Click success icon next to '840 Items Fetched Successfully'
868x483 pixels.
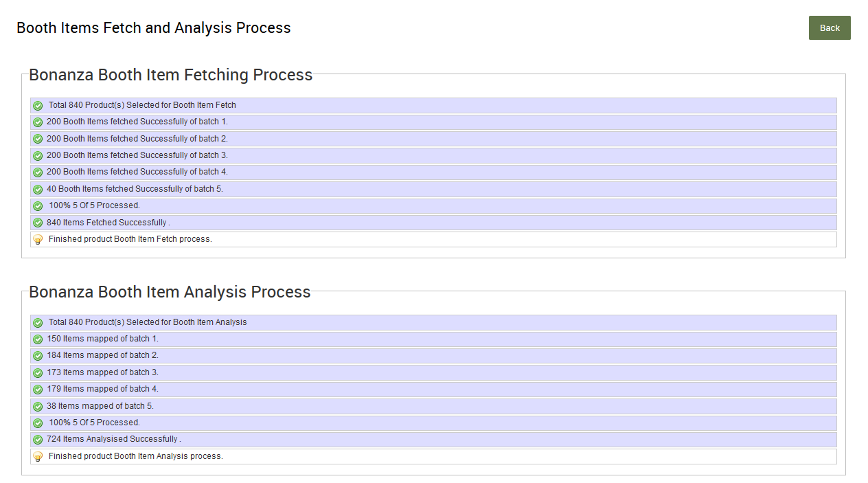(x=38, y=223)
